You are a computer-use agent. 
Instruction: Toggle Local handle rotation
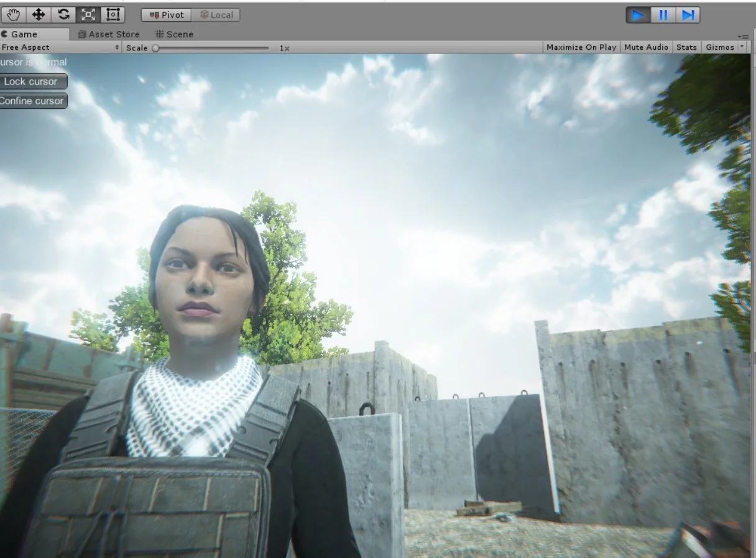[216, 15]
